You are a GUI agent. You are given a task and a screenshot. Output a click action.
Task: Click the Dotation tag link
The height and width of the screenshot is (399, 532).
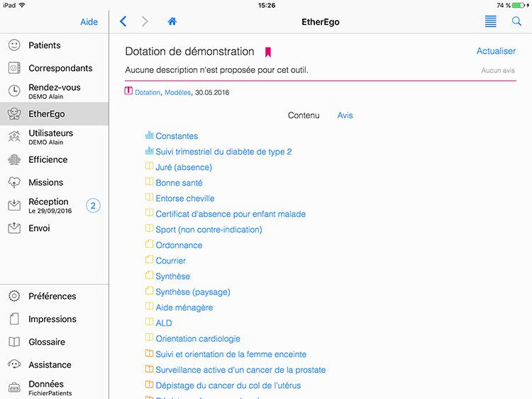point(148,92)
